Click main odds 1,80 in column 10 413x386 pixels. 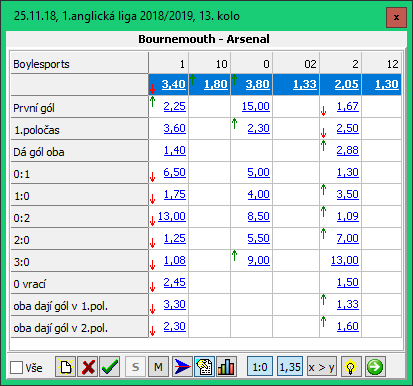coord(216,84)
